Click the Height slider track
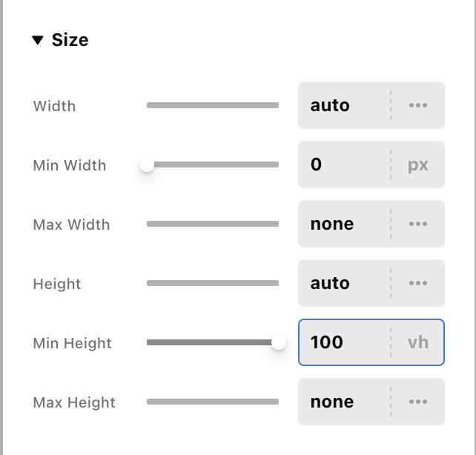 pyautogui.click(x=213, y=283)
